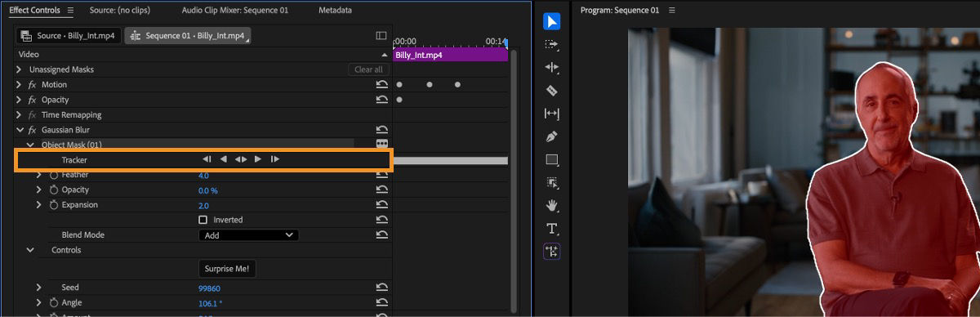This screenshot has height=317, width=980.
Task: Reset the Inverted checkbox setting
Action: pyautogui.click(x=381, y=220)
